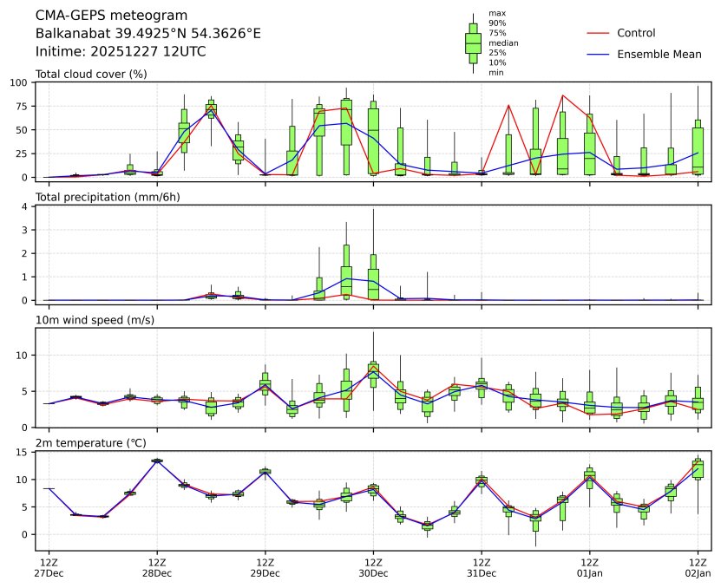Select the Total cloud cover panel title
The image size is (721, 588).
[x=90, y=74]
